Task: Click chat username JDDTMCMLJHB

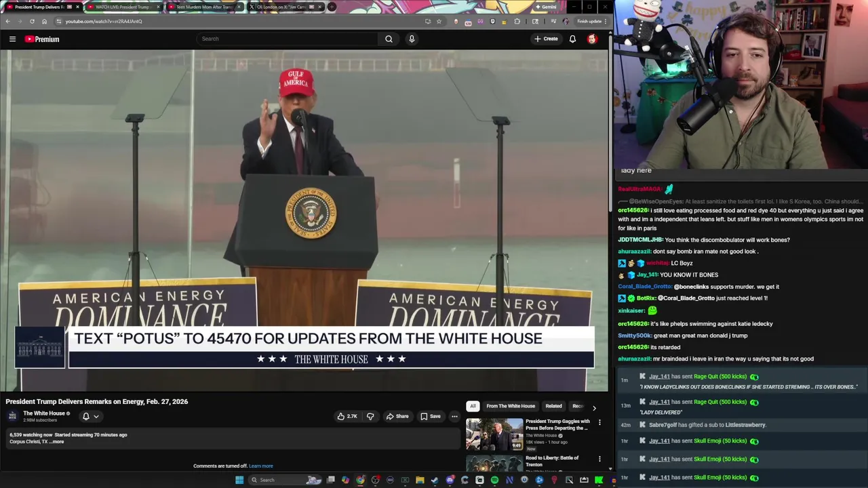Action: click(640, 240)
